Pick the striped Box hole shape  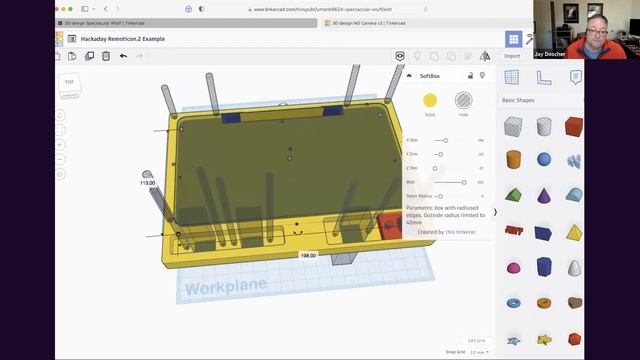[513, 126]
